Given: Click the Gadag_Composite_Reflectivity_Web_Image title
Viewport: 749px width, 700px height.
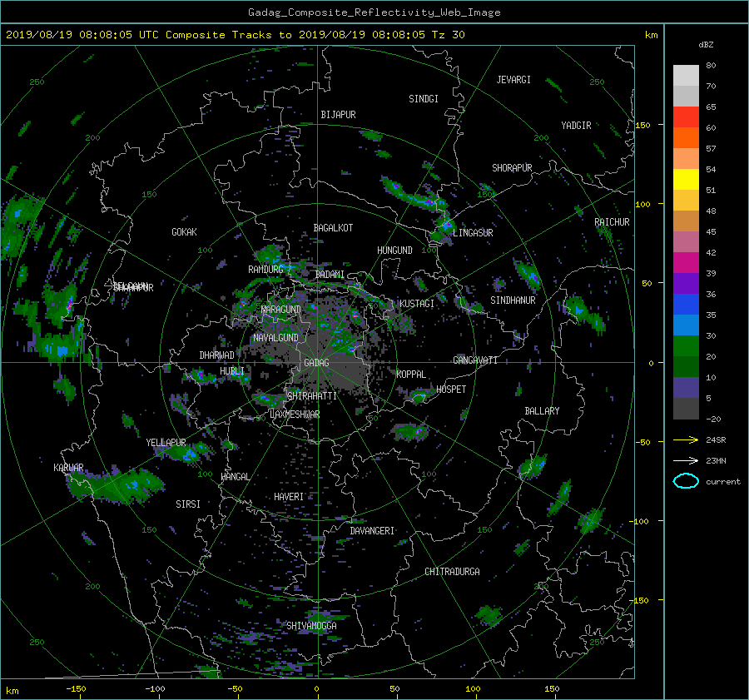Looking at the screenshot, I should [374, 12].
